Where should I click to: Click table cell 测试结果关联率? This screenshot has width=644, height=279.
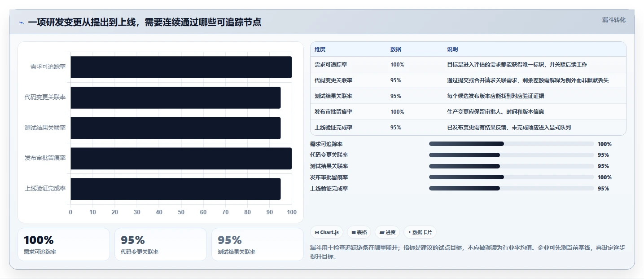point(333,96)
